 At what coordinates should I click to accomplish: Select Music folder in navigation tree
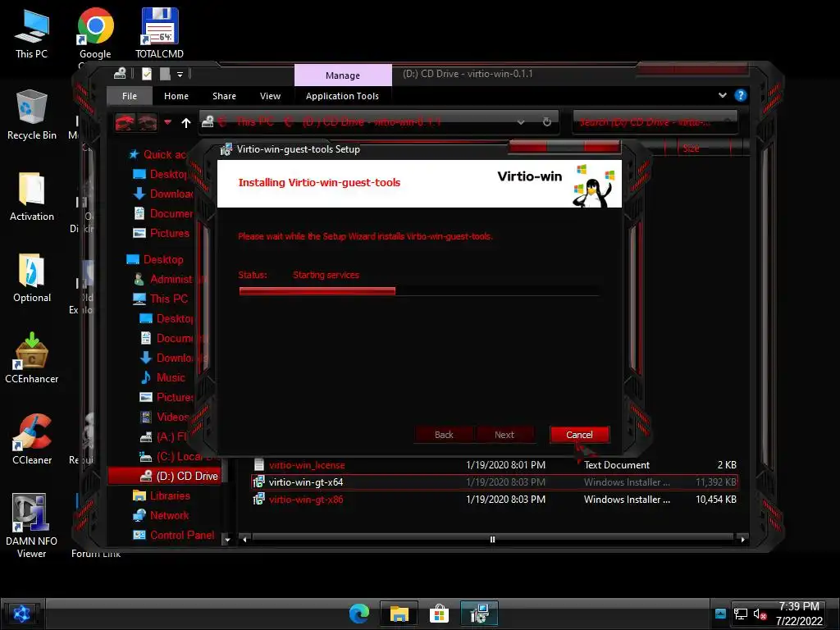point(162,377)
